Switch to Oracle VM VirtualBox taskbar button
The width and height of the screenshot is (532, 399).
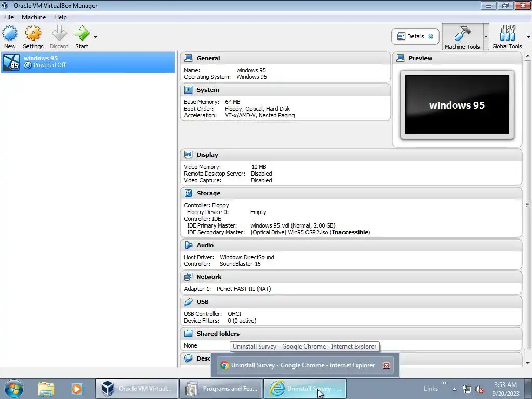tap(137, 389)
